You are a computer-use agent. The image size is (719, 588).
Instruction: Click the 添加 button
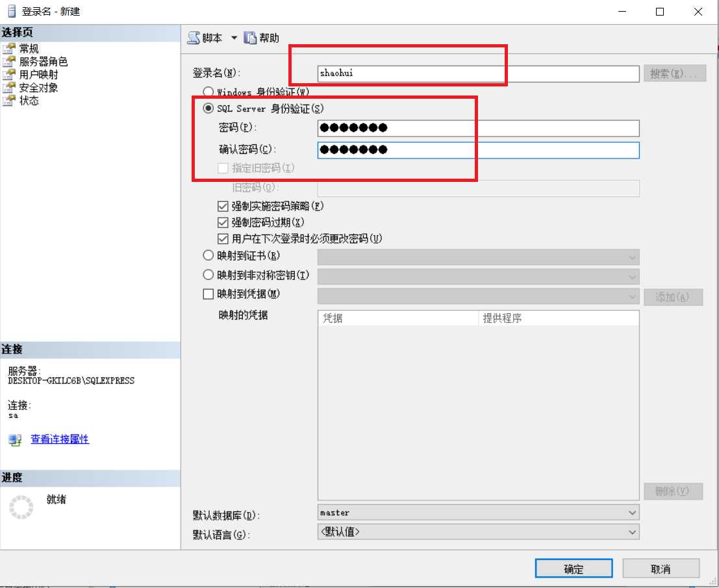tap(673, 297)
